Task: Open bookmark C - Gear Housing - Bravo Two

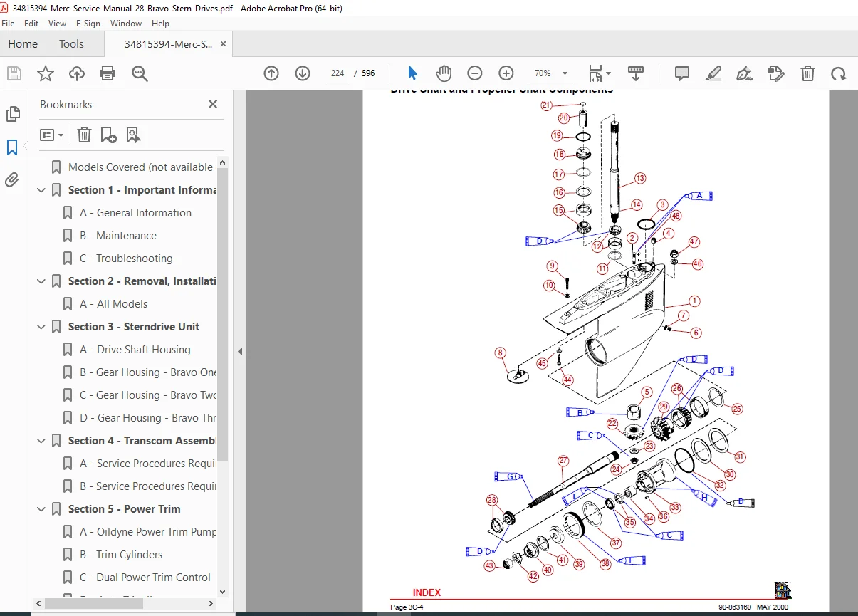Action: click(x=148, y=395)
